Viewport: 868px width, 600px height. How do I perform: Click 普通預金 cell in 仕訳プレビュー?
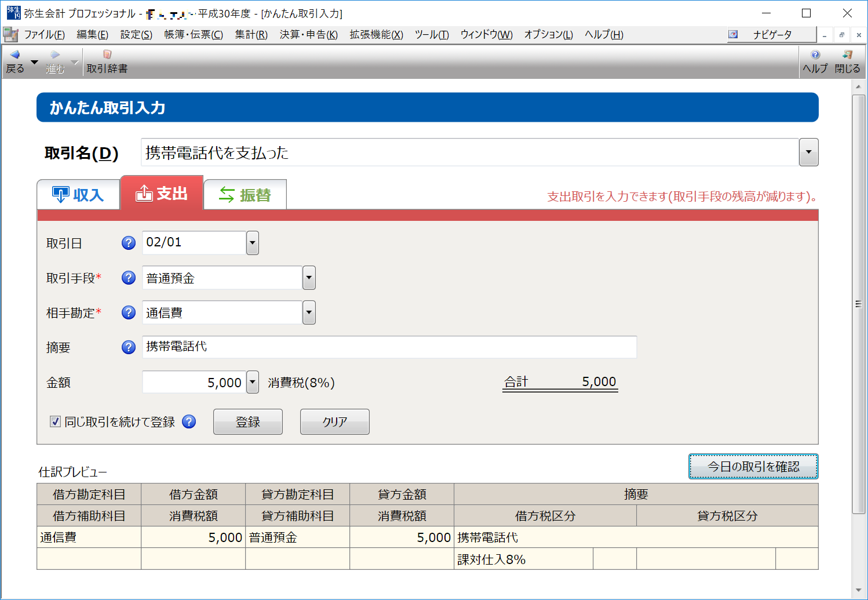pos(297,537)
